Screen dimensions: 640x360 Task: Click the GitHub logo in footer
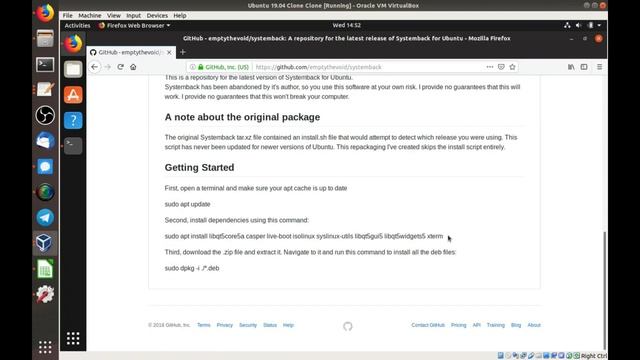pyautogui.click(x=348, y=326)
